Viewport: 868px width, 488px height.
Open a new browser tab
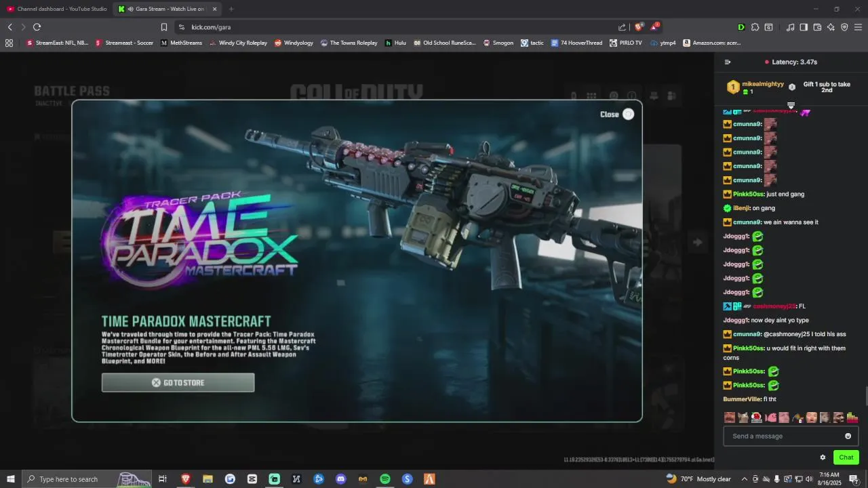231,9
